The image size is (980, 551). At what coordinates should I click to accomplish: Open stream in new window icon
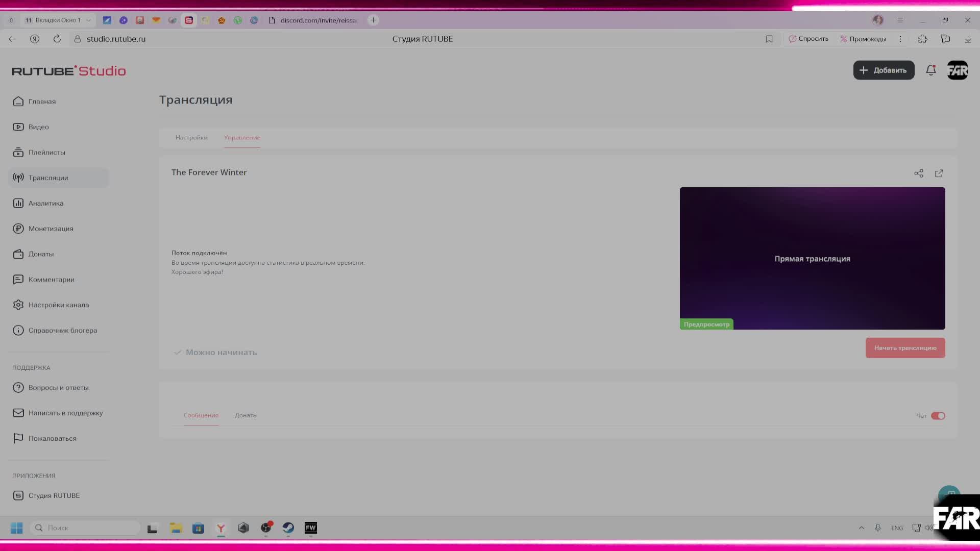939,173
